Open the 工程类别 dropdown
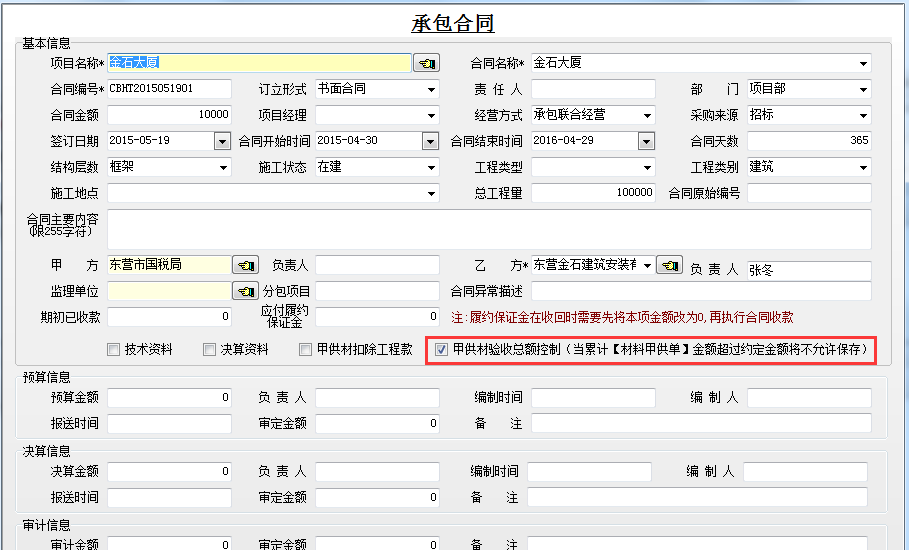Screen dimensions: 909x550 point(863,168)
